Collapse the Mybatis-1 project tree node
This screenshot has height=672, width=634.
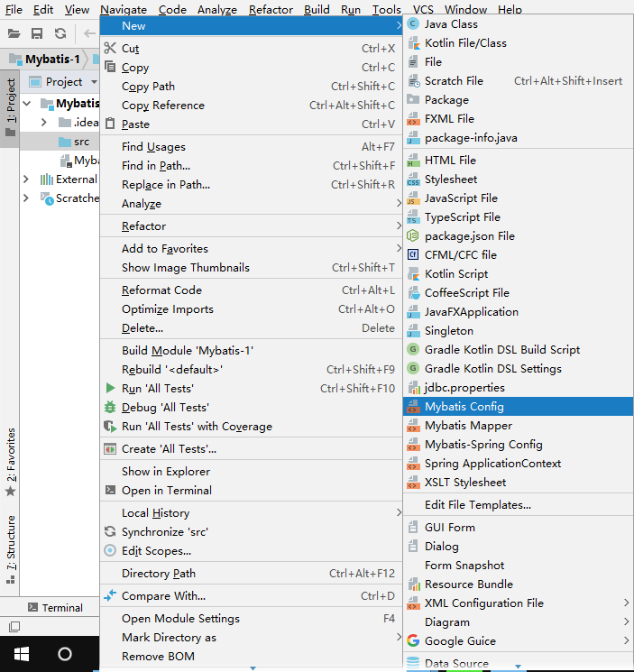[x=27, y=104]
